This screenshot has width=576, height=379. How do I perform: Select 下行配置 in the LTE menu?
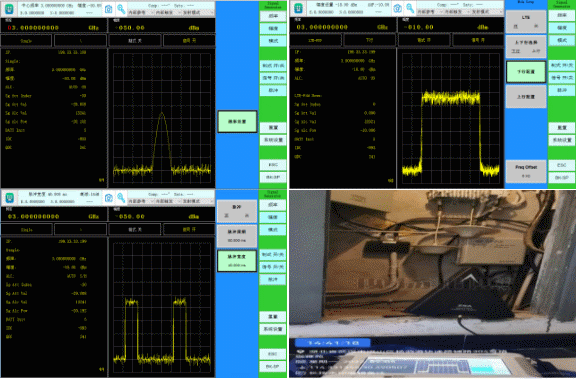[x=526, y=72]
